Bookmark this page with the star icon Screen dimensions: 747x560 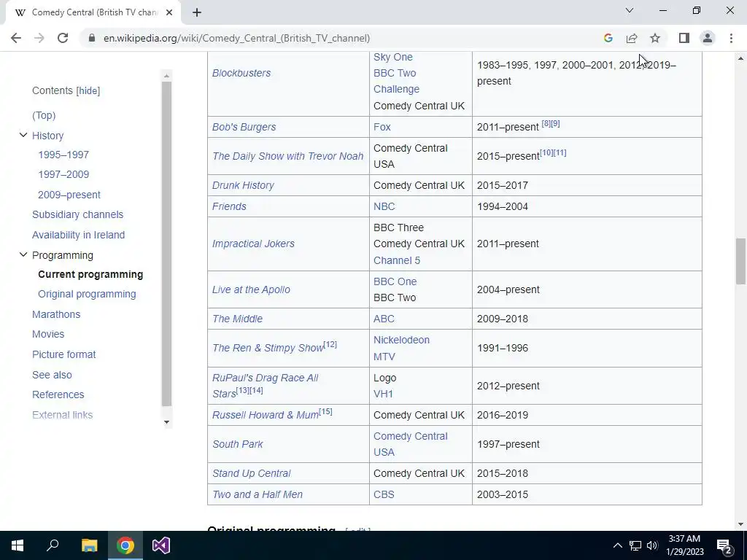pos(655,38)
